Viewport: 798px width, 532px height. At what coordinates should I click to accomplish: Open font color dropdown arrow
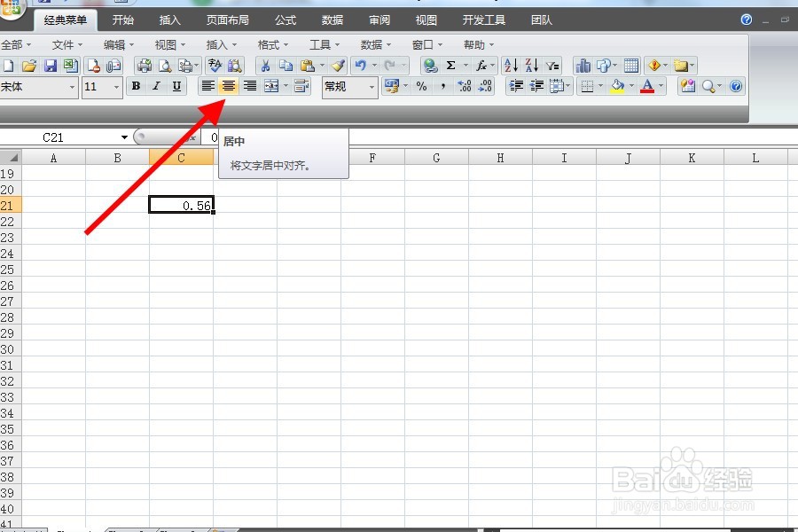(661, 87)
